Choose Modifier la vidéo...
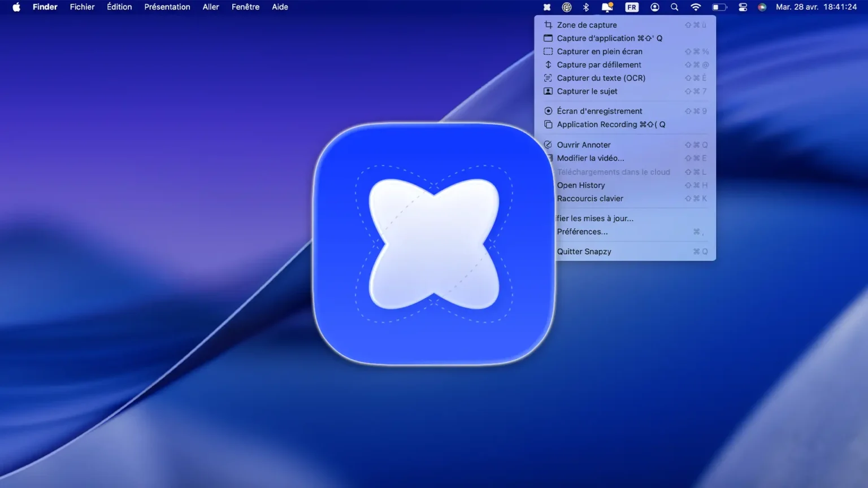 (x=625, y=158)
